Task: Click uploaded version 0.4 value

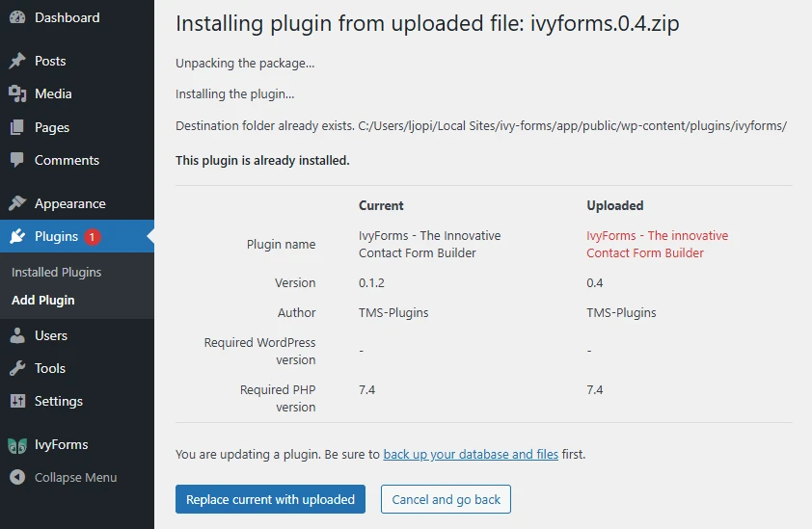Action: click(594, 282)
